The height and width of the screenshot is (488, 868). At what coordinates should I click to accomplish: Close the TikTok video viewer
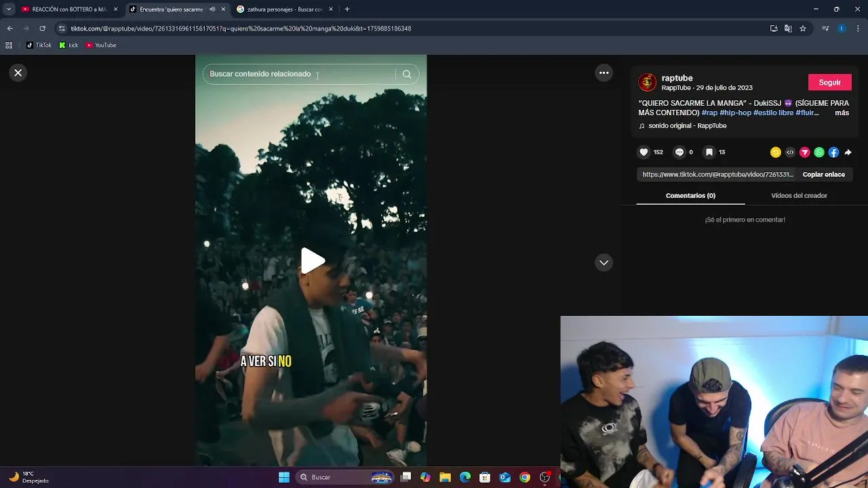click(18, 73)
